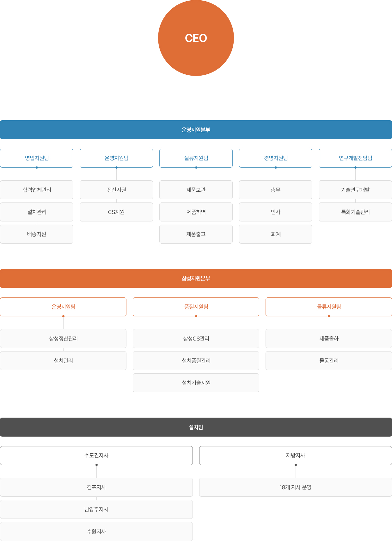Click the 제품하역 item

point(196,212)
